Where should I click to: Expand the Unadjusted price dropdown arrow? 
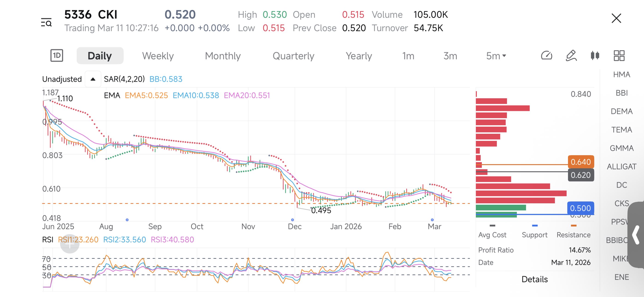(93, 79)
